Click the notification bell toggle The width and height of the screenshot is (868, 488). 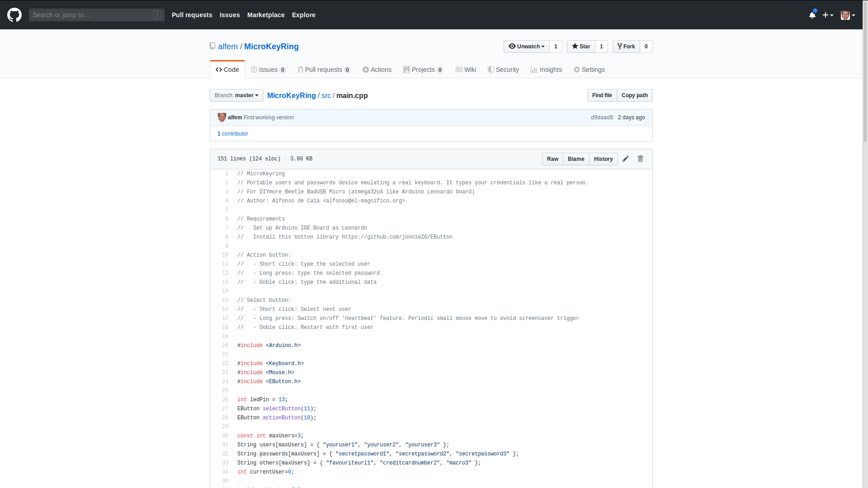[812, 14]
